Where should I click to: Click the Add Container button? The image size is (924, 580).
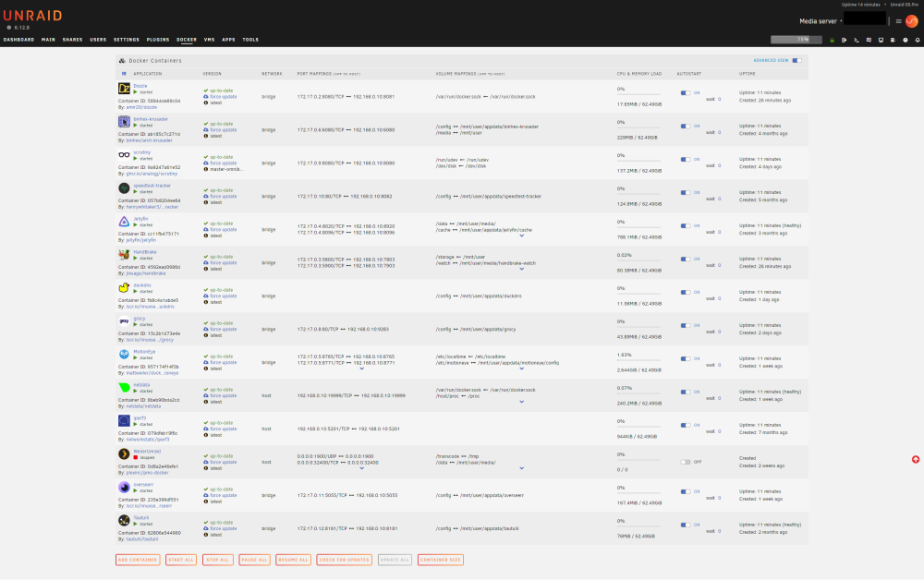tap(138, 560)
